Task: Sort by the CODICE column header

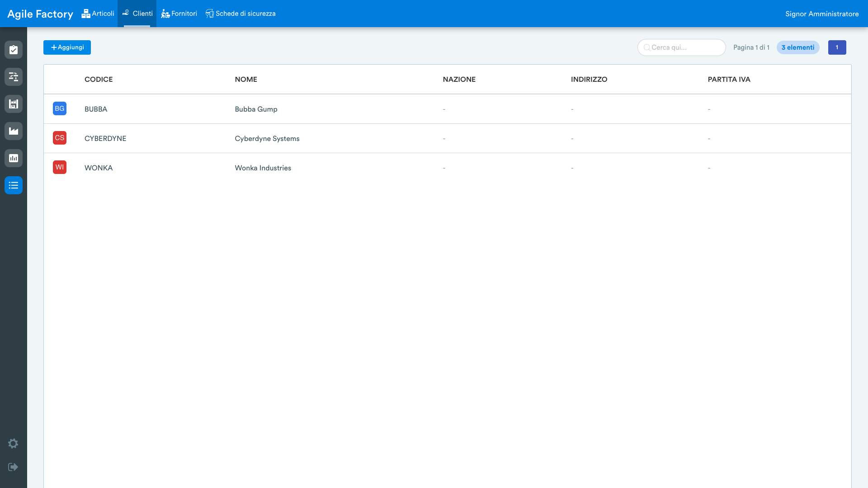Action: (99, 80)
